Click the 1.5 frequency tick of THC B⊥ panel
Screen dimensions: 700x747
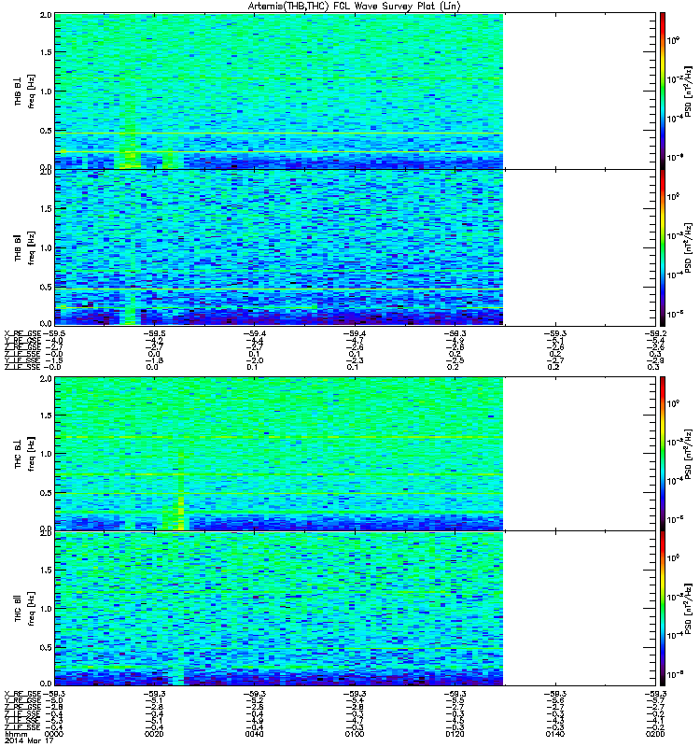(x=46, y=416)
